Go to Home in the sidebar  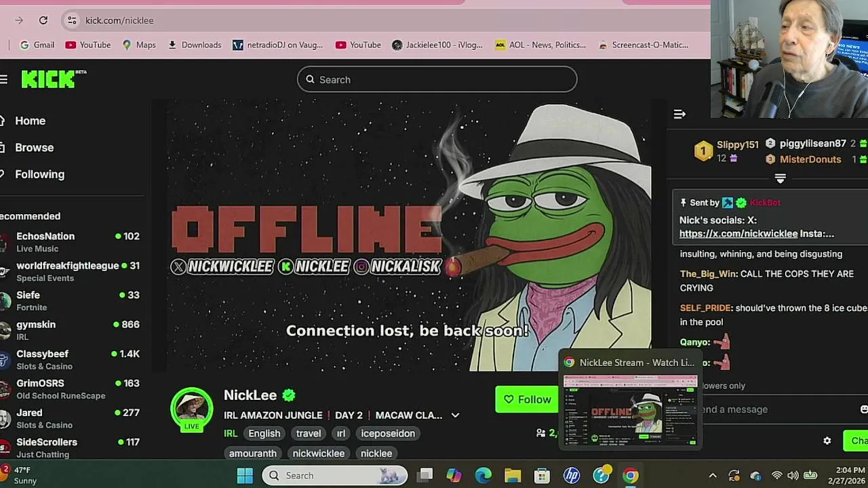pos(30,121)
